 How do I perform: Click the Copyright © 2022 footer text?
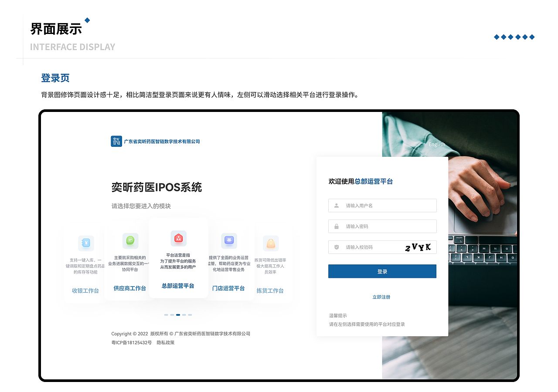coord(129,334)
